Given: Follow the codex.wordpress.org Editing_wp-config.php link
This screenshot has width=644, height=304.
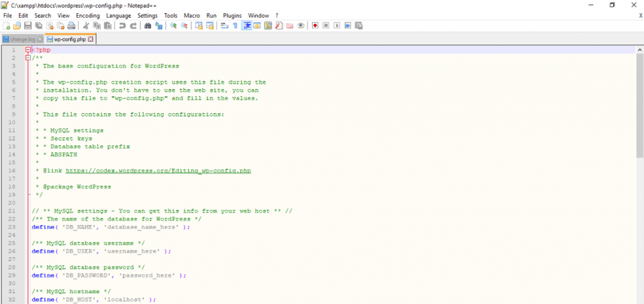Looking at the screenshot, I should [158, 170].
